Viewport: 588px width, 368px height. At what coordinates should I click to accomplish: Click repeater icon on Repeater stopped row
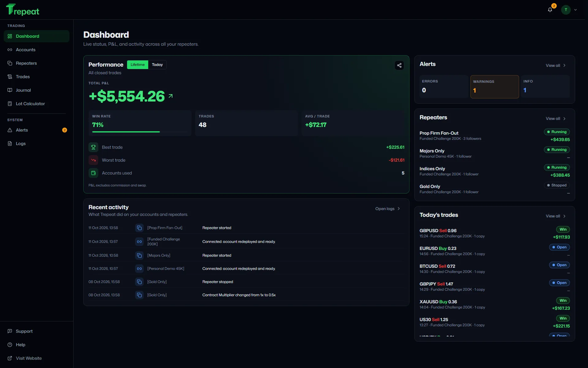pos(139,282)
